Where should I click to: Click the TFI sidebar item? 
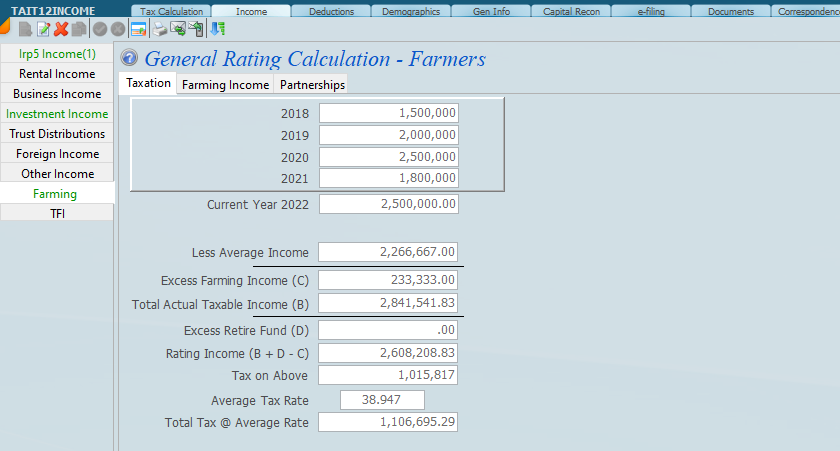[x=57, y=213]
